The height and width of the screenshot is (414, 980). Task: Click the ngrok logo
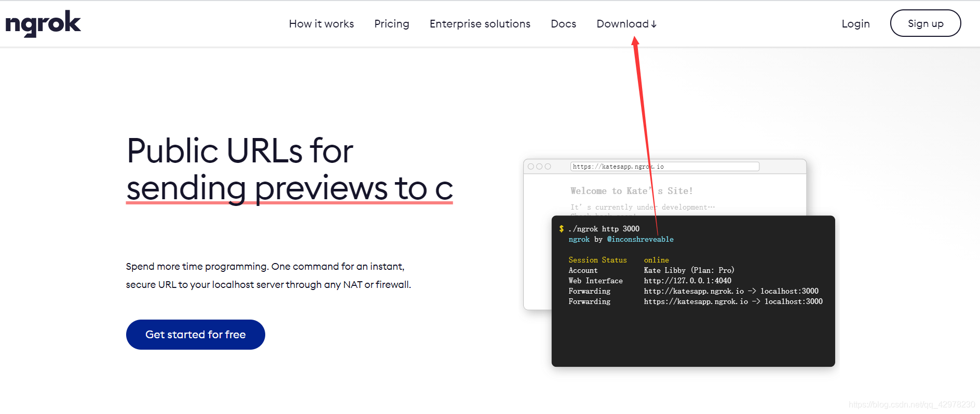click(43, 23)
